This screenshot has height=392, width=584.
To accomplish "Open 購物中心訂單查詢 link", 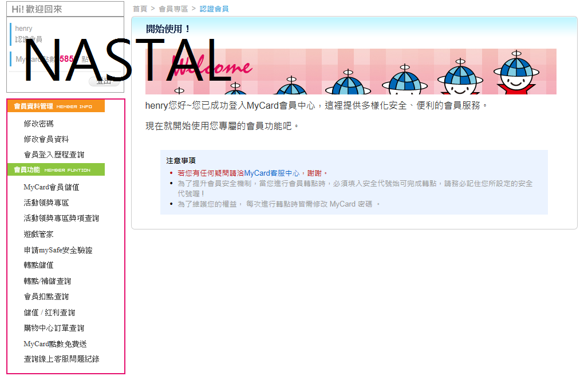I will coord(54,328).
